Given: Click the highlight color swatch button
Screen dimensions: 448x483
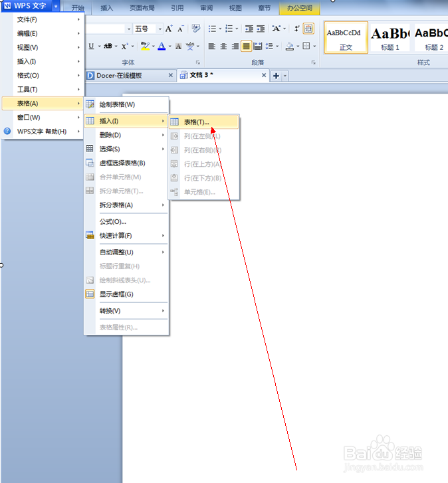Looking at the screenshot, I should (x=145, y=47).
